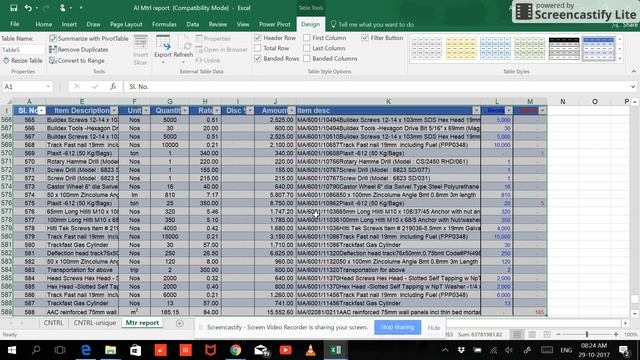The height and width of the screenshot is (360, 640).
Task: Enable the Total Row checkbox
Action: coord(258,48)
